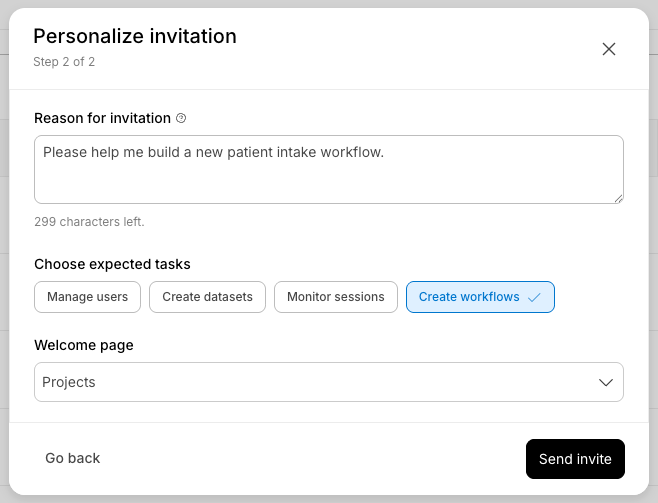This screenshot has width=658, height=503.
Task: Click the textarea resize grip icon
Action: coord(619,199)
